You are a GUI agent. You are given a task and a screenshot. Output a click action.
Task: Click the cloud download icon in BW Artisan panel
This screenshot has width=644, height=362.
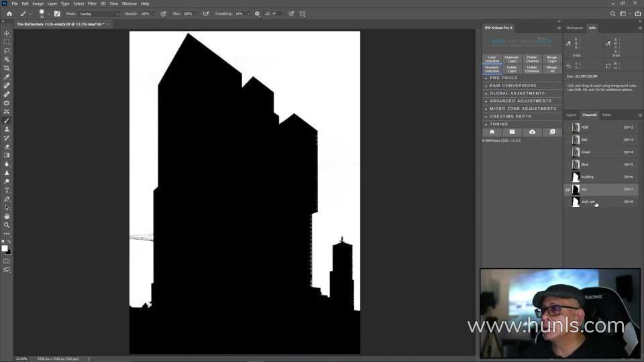coord(532,132)
